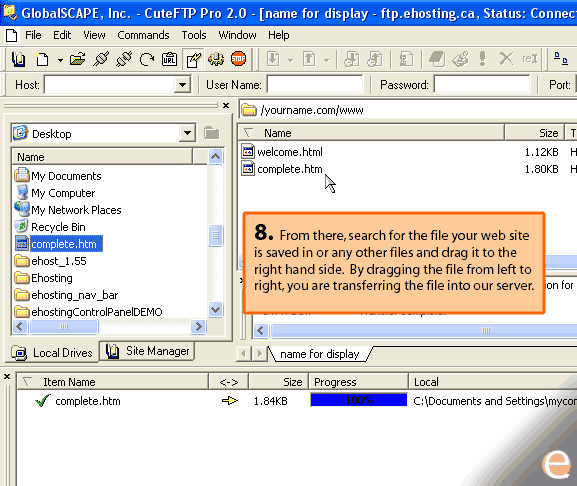Sort remote list by Size column
The image size is (577, 486).
pos(535,133)
